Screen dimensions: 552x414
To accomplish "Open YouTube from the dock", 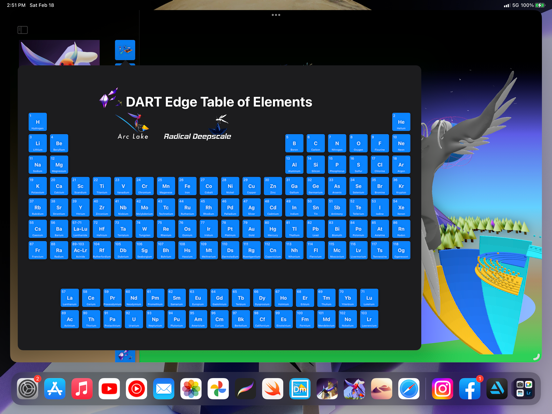I will [109, 389].
